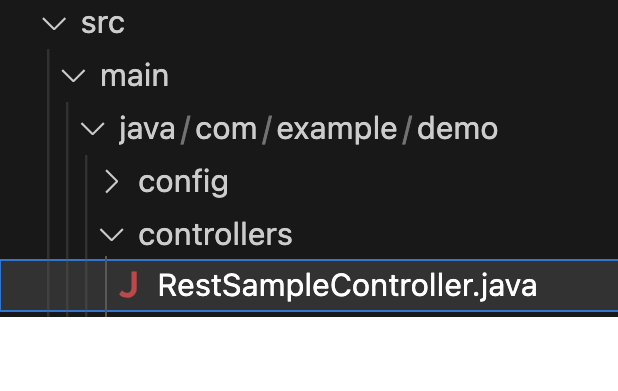This screenshot has width=618, height=391.
Task: Click the slash separator between com and example
Action: [x=267, y=129]
